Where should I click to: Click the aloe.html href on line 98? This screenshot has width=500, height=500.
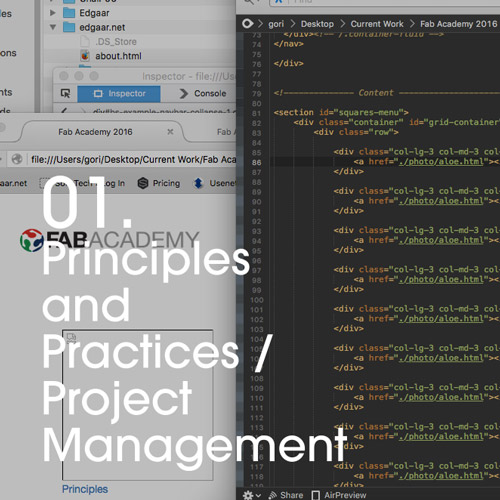(441, 279)
